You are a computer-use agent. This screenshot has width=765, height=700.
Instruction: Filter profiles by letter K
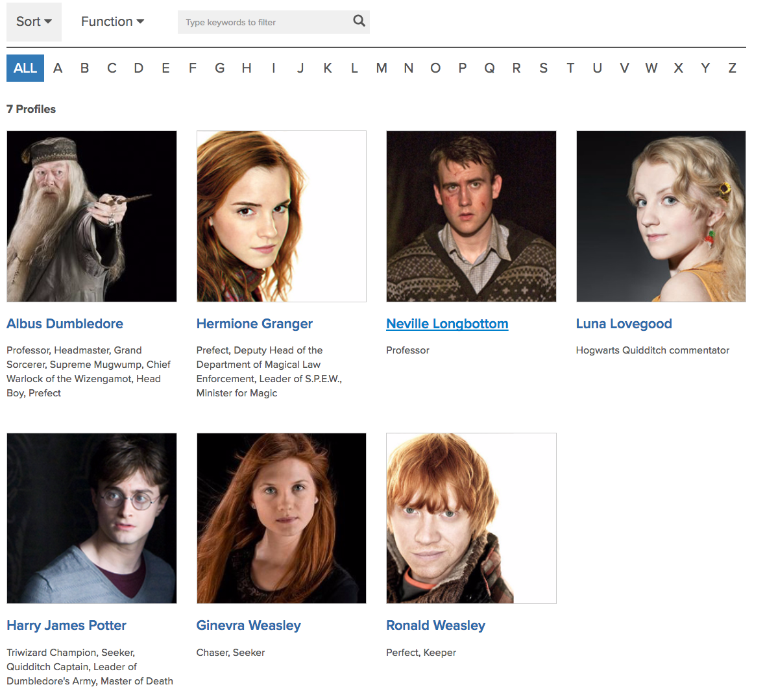point(328,68)
